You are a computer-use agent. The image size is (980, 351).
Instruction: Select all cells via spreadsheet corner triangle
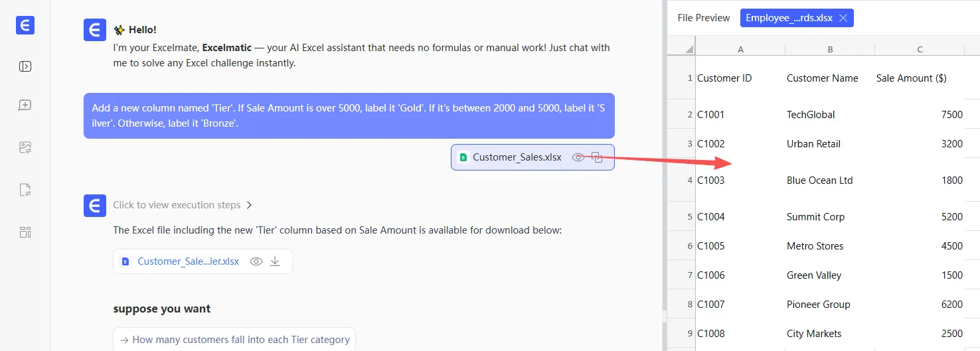tap(690, 49)
